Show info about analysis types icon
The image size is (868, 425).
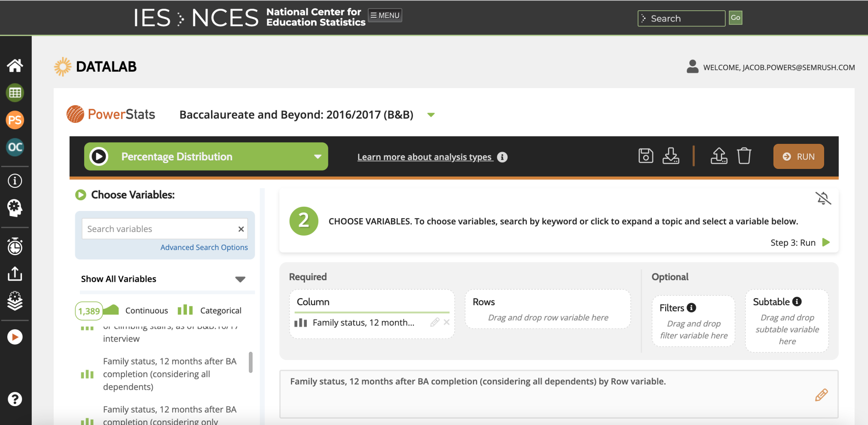502,157
